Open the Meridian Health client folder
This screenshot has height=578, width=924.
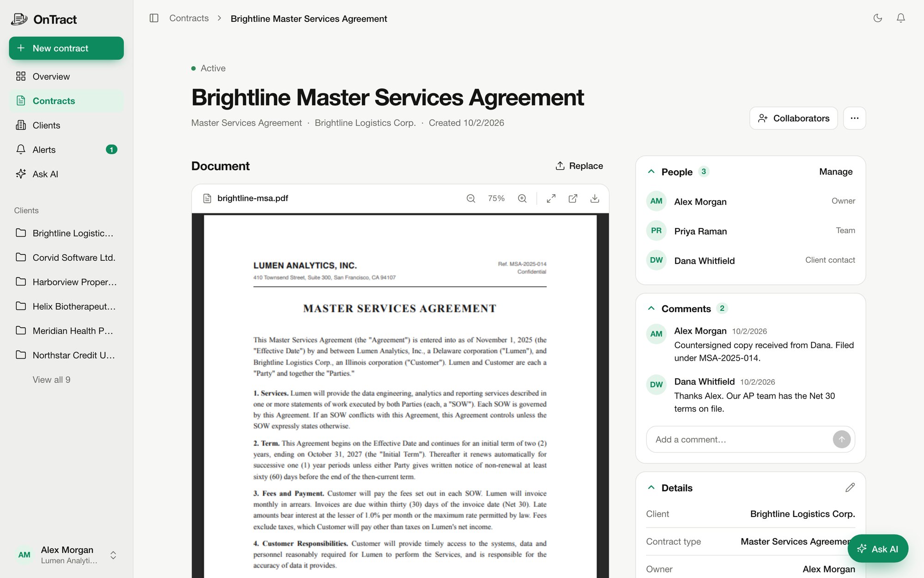(x=67, y=331)
